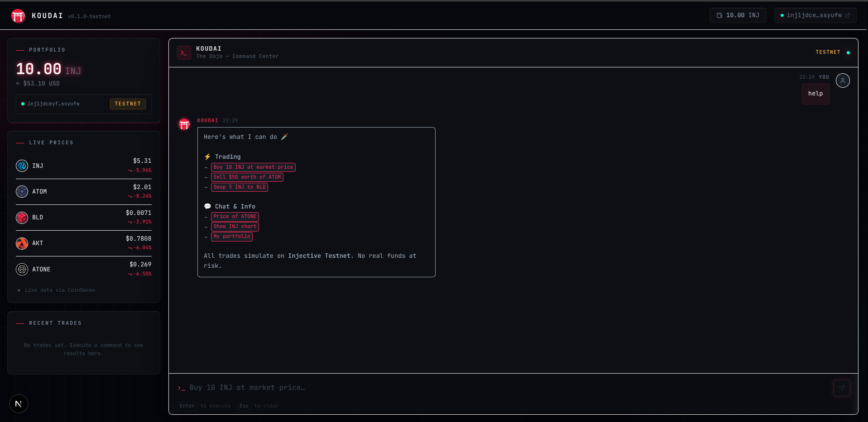The image size is (868, 422).
Task: Focus the command input field
Action: pyautogui.click(x=507, y=388)
